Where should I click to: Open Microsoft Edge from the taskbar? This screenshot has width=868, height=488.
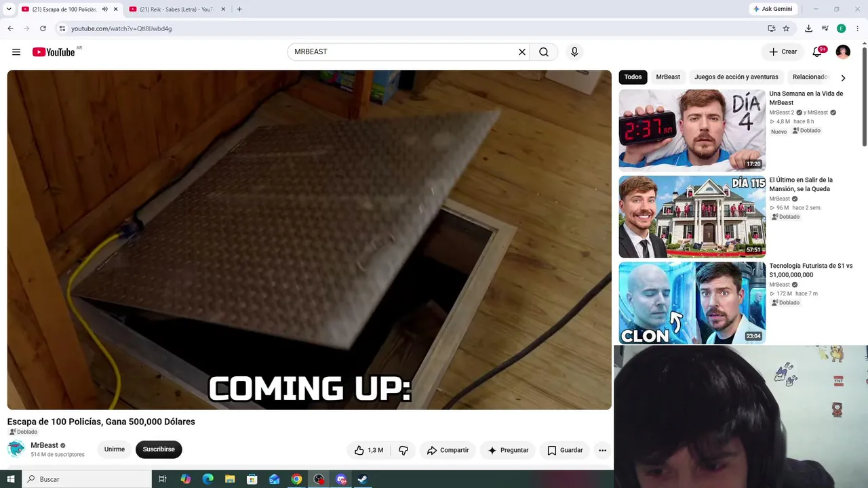point(208,479)
